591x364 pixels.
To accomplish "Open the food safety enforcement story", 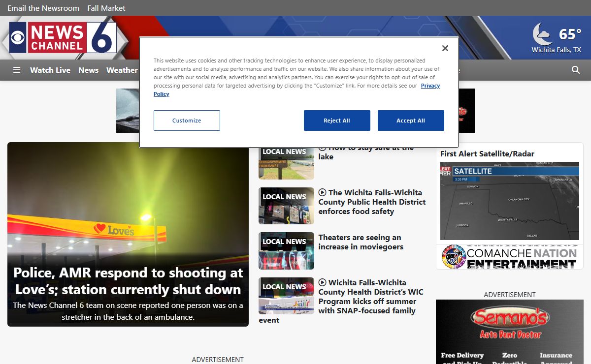I will [x=372, y=202].
